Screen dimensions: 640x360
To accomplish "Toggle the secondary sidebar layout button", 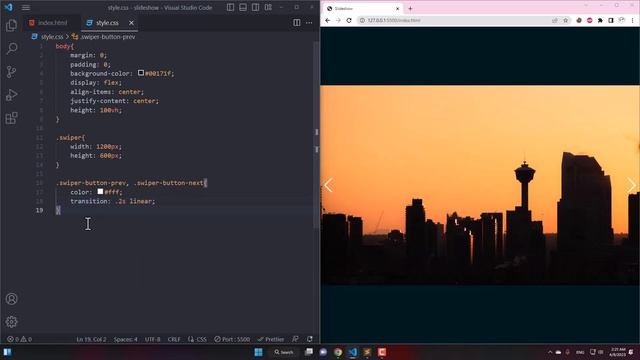I will 256,7.
